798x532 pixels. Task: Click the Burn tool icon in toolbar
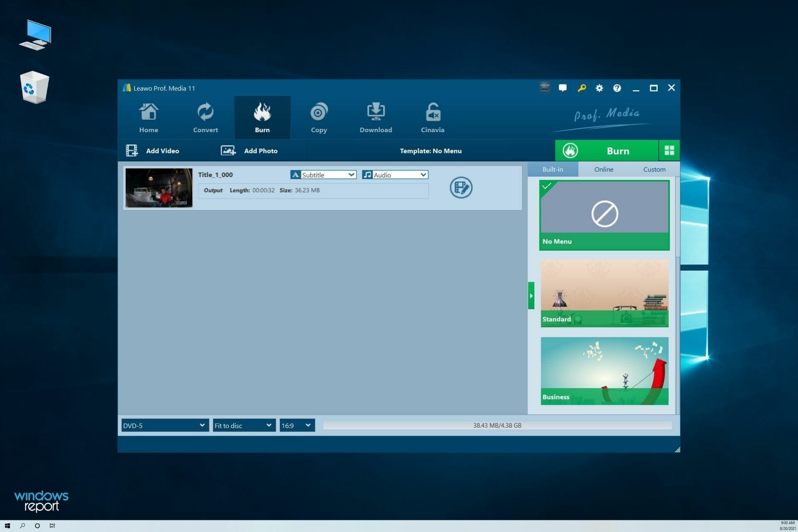tap(262, 117)
